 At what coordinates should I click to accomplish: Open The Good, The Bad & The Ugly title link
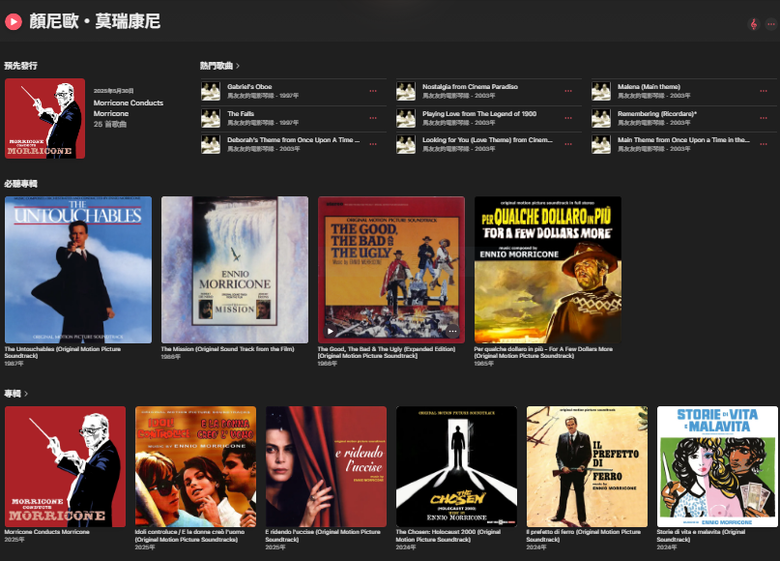point(387,352)
